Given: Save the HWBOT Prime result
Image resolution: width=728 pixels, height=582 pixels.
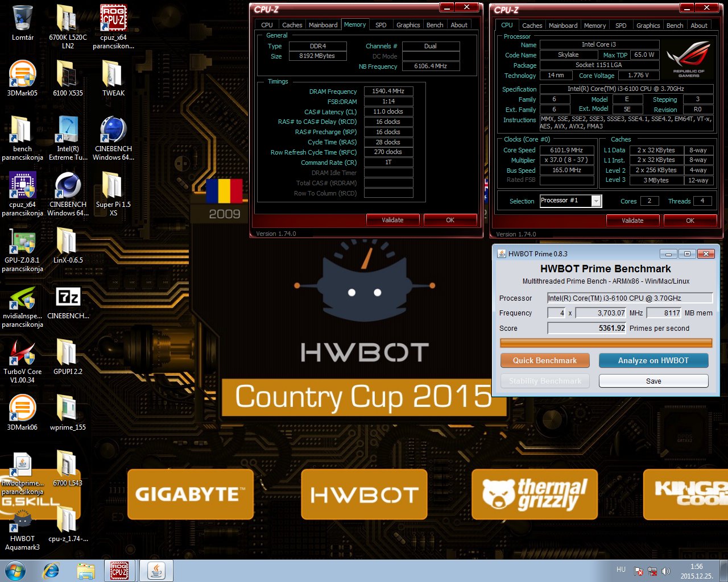Looking at the screenshot, I should coord(653,381).
